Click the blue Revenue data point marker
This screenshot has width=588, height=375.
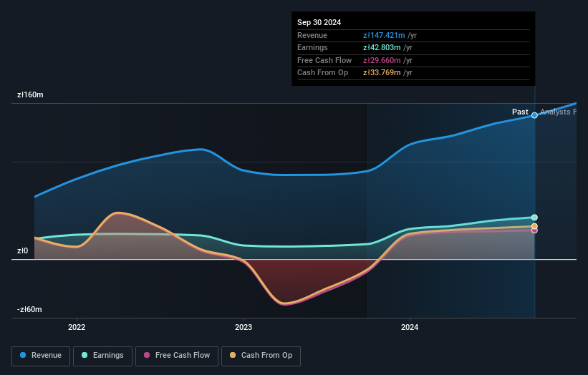[534, 115]
